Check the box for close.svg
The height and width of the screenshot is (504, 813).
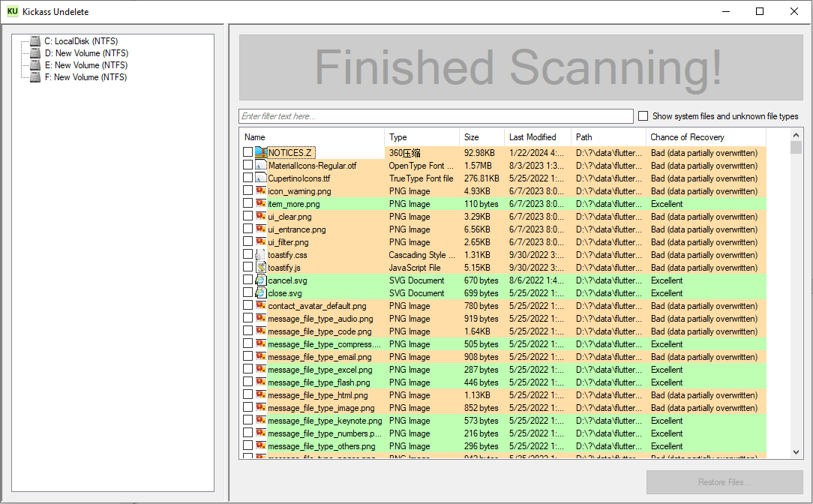pyautogui.click(x=247, y=293)
